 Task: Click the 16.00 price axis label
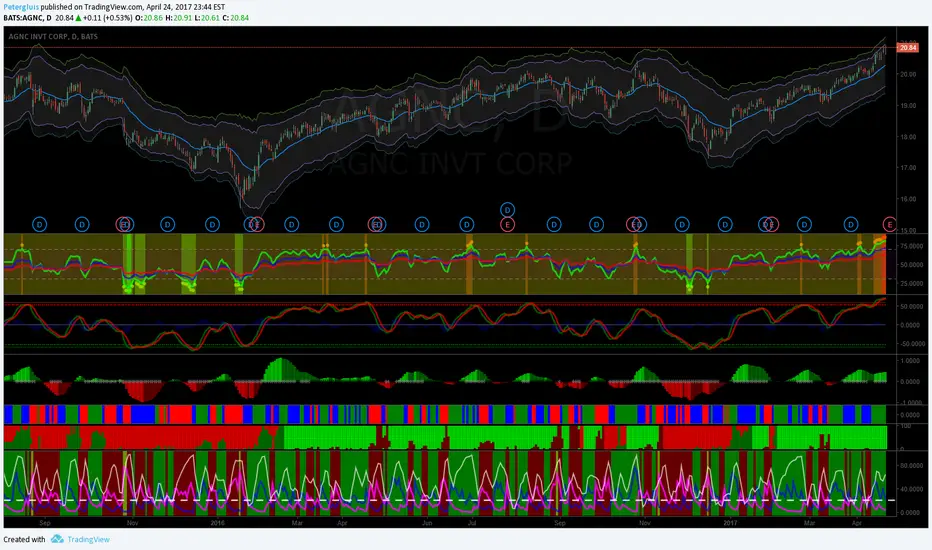tap(908, 199)
